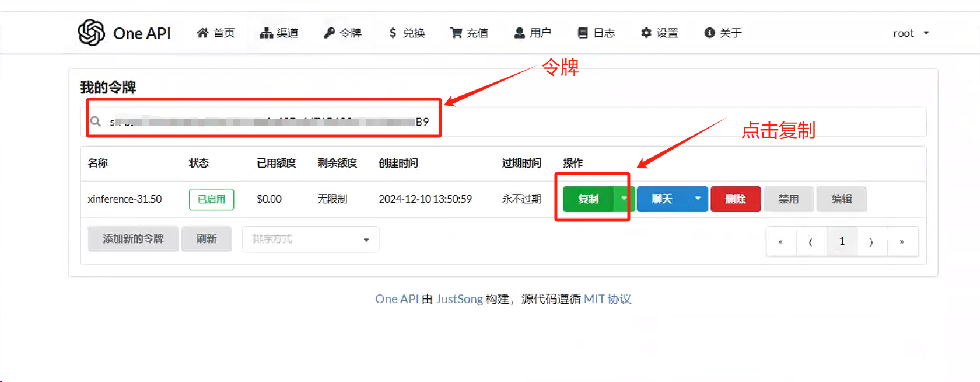This screenshot has height=382, width=980.
Task: Click the key icon for 令牌
Action: (x=330, y=33)
